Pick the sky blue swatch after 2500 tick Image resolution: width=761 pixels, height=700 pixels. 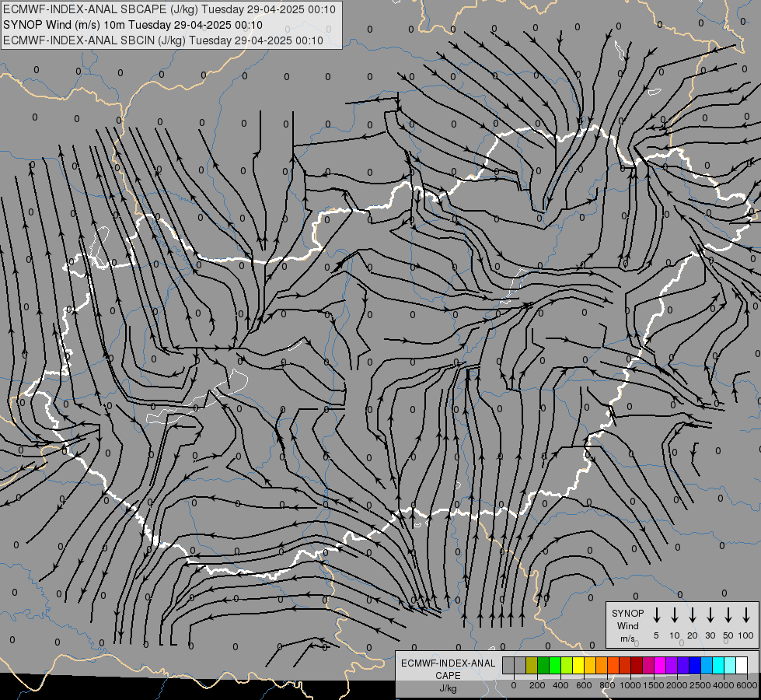[707, 665]
